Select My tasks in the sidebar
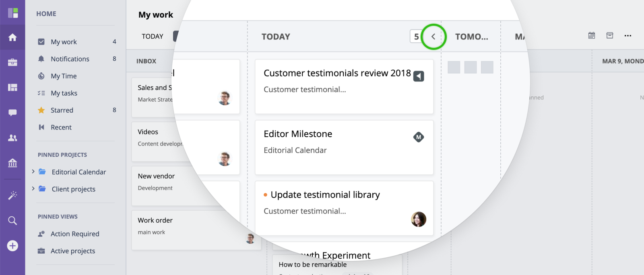Screen dimensions: 644x275 [64, 93]
